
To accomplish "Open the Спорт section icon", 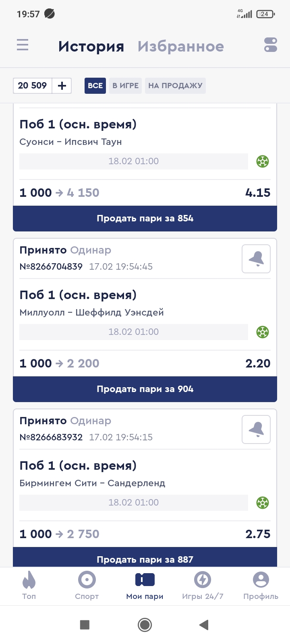I will (87, 580).
